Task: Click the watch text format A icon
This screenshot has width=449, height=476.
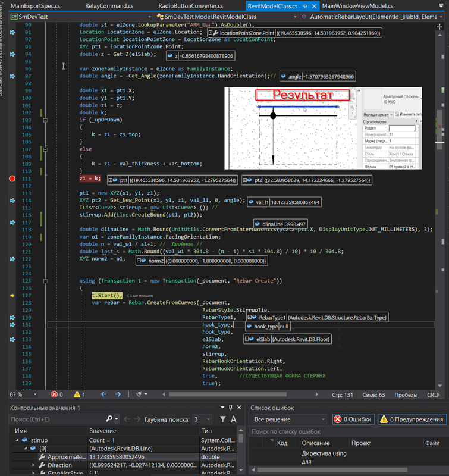Action: coord(233,419)
